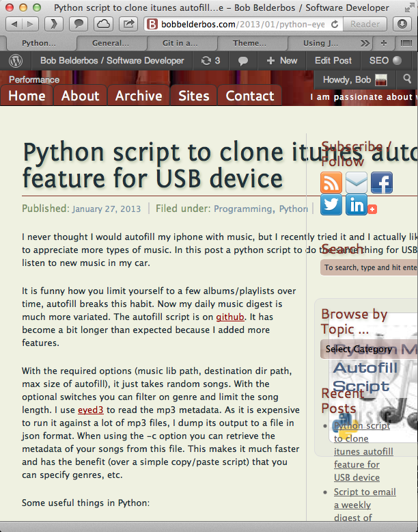Click Edit Post in admin bar
Image resolution: width=418 pixels, height=532 pixels.
click(x=333, y=61)
